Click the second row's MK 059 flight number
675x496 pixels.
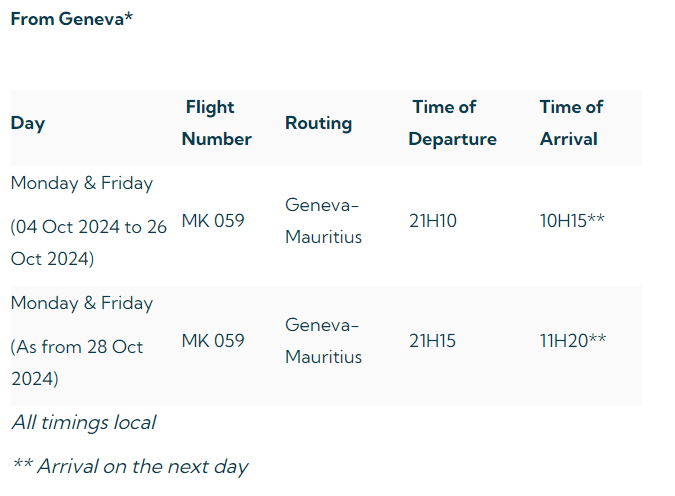point(213,341)
